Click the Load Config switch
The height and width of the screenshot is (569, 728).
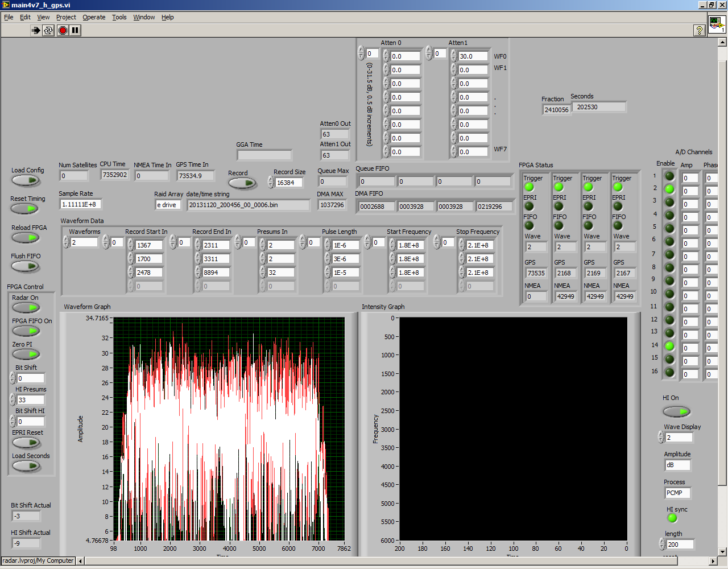click(x=26, y=180)
